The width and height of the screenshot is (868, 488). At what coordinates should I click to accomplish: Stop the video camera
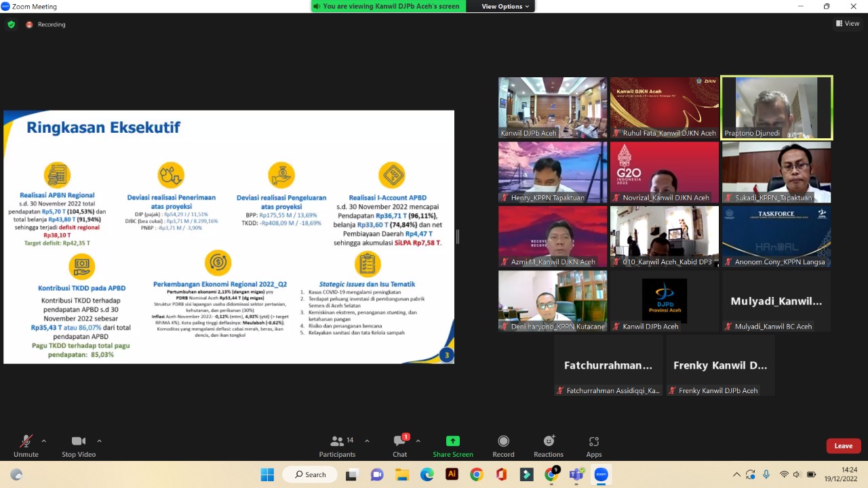pos(79,446)
